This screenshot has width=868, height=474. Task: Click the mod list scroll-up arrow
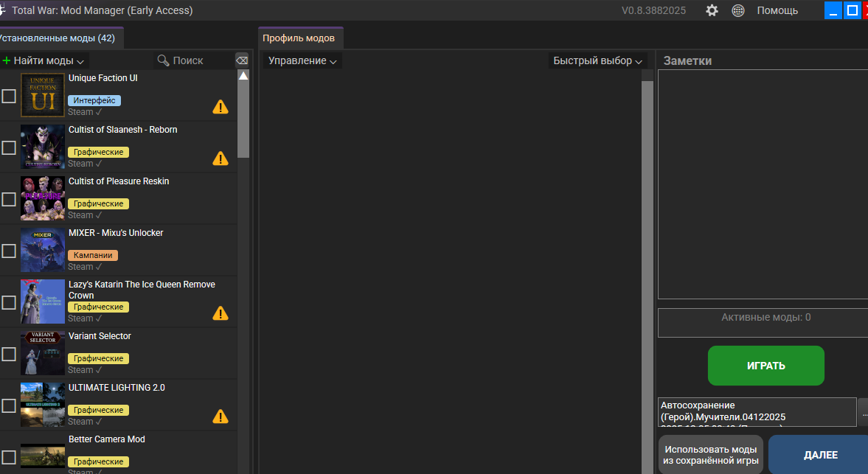[243, 76]
